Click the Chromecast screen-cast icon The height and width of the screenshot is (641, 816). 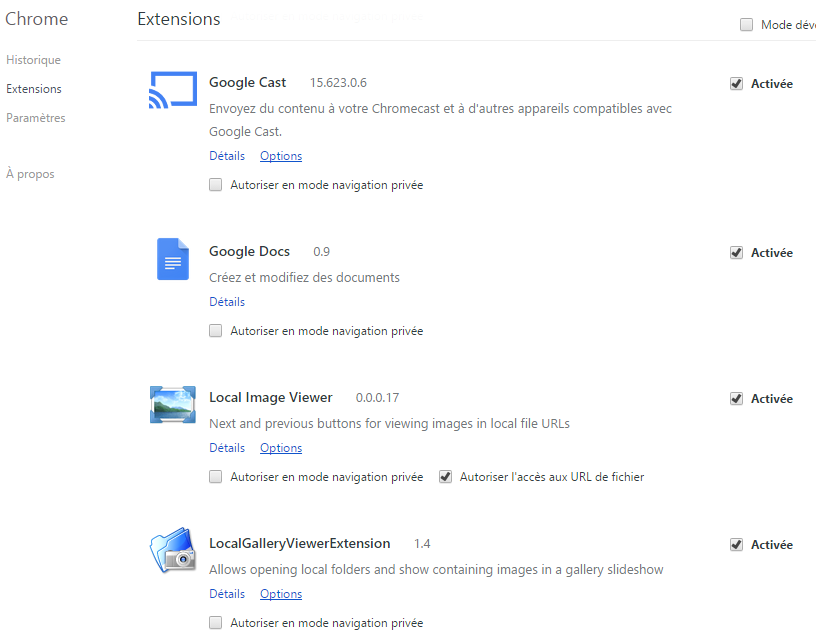point(172,89)
